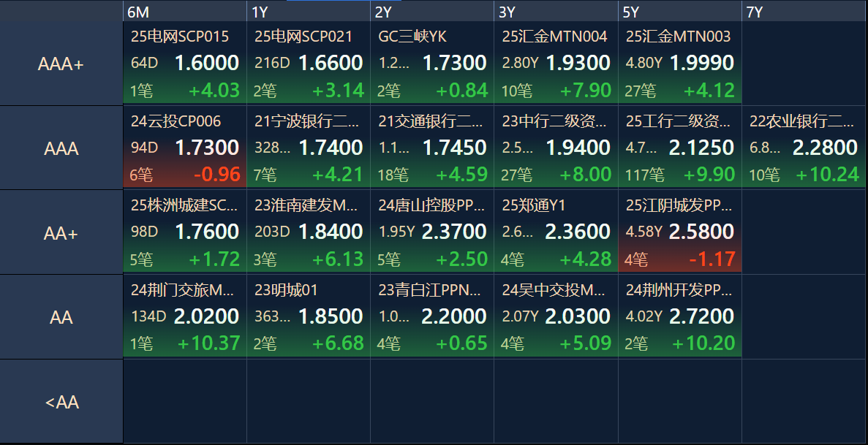Screen dimensions: 868x445
Task: Open the GC三峡YK bond cell
Action: click(x=432, y=63)
